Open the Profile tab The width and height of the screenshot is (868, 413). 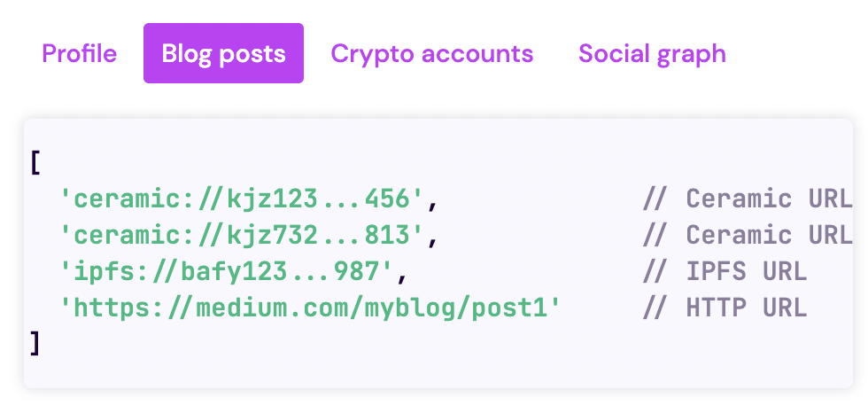click(79, 54)
